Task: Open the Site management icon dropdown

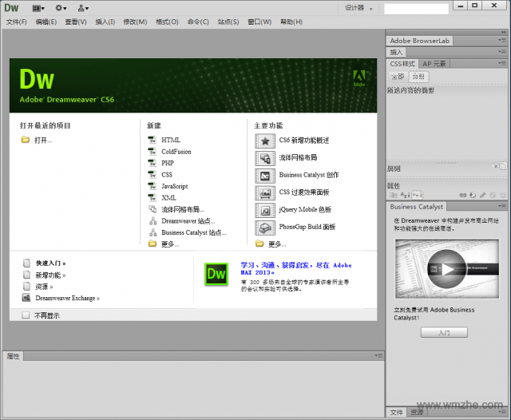Action: coord(83,8)
